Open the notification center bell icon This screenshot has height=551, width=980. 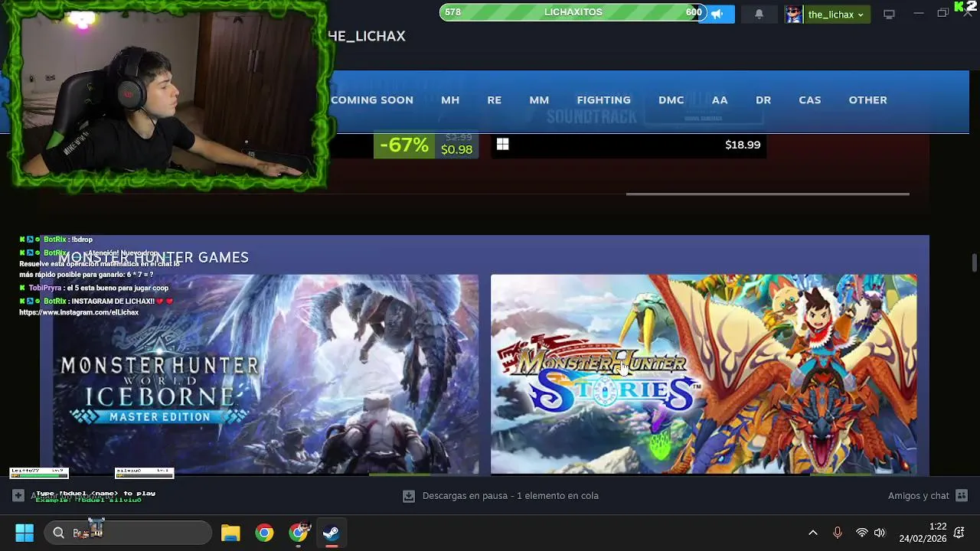pos(959,533)
